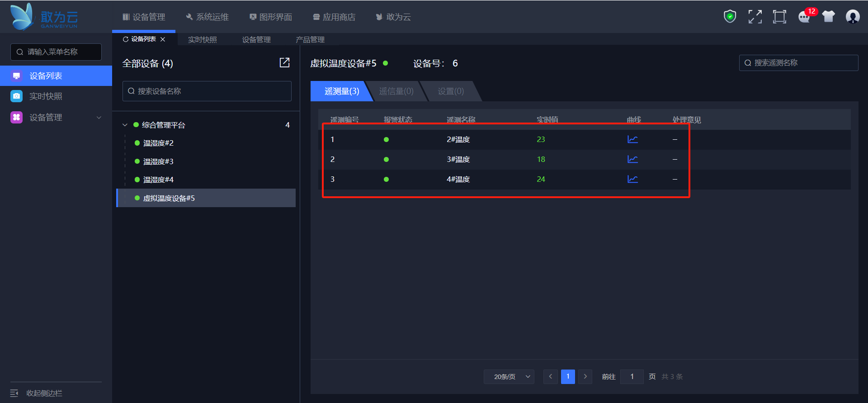This screenshot has width=868, height=403.
Task: Click the real-time value 23
Action: [x=541, y=139]
